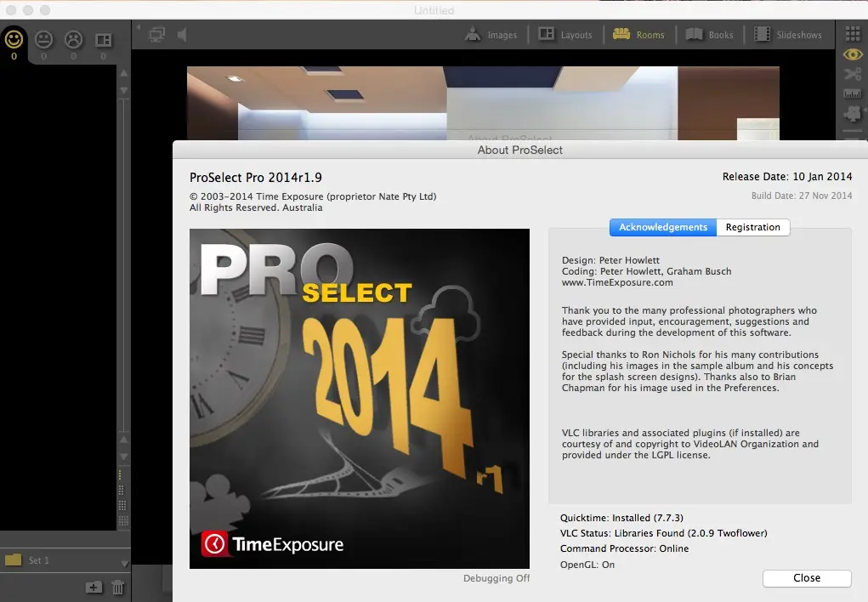This screenshot has height=602, width=868.
Task: Click the www.TimeExposure.com website text
Action: click(x=617, y=282)
